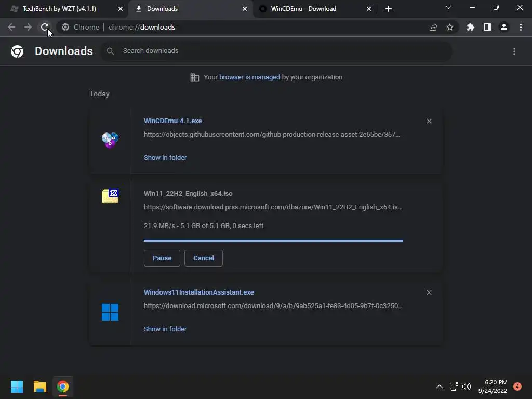532x399 pixels.
Task: Open the Windows Start menu
Action: (x=17, y=387)
